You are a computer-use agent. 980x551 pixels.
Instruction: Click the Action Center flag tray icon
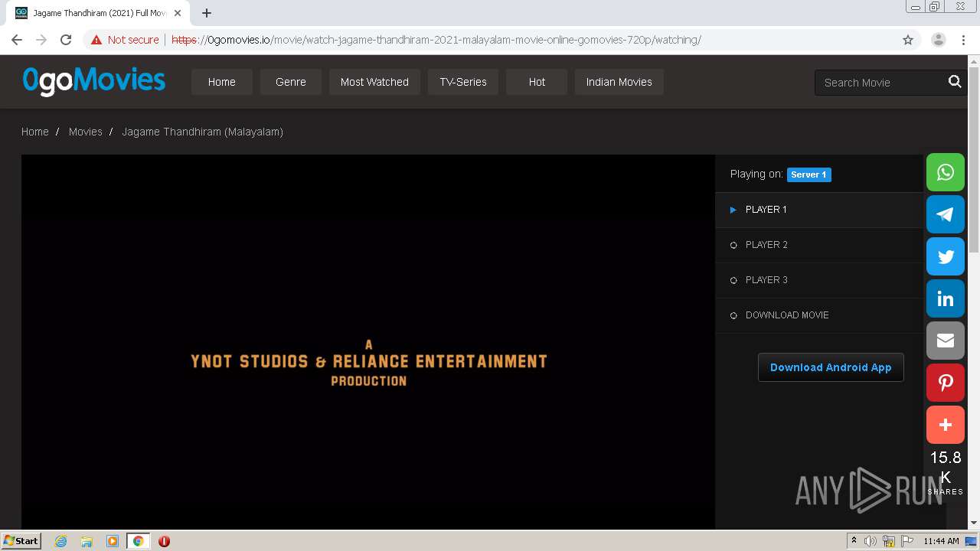907,541
